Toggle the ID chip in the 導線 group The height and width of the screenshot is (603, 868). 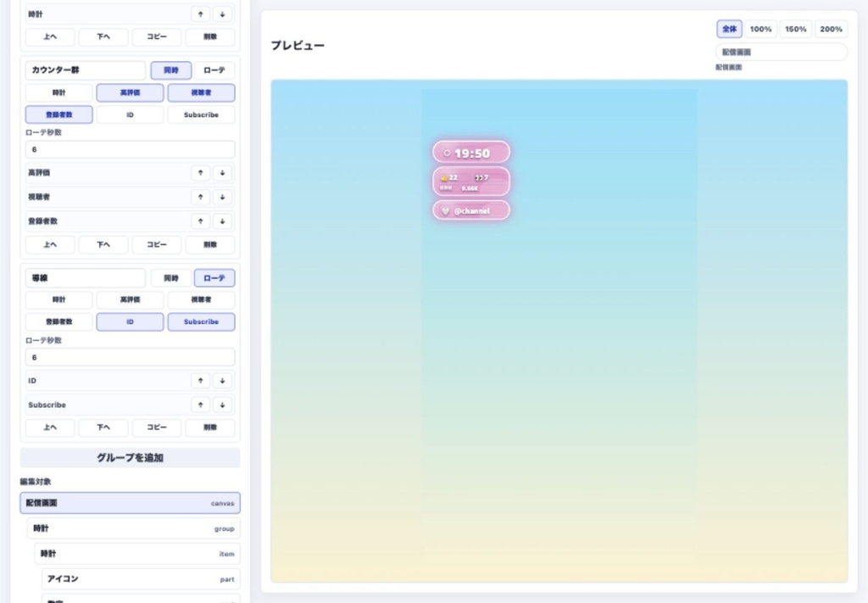click(x=130, y=321)
